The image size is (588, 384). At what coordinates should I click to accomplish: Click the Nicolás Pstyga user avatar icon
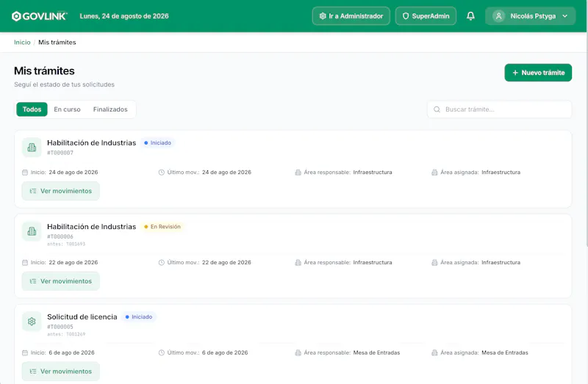(x=499, y=16)
